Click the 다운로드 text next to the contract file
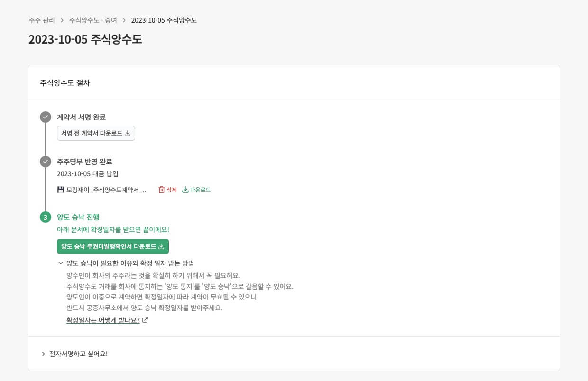This screenshot has height=381, width=588. [x=200, y=190]
